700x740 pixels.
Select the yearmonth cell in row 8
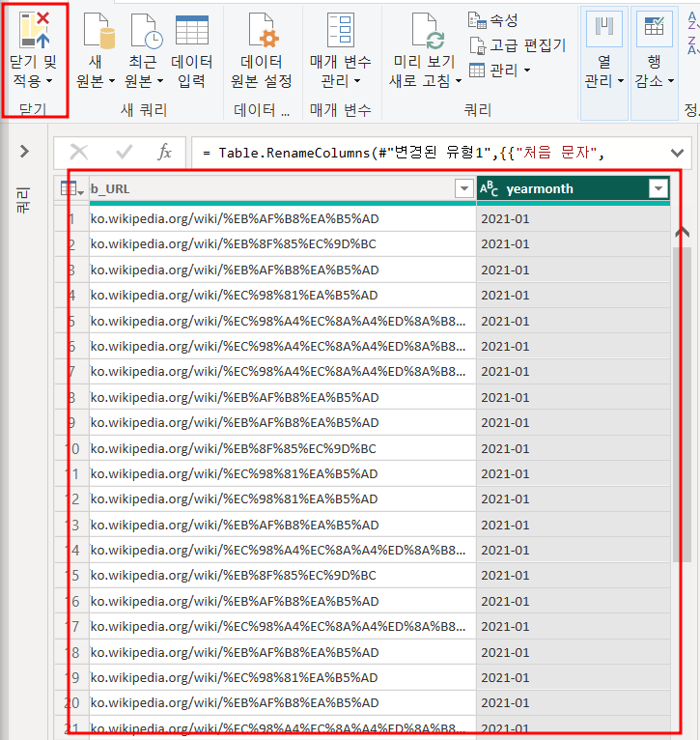pos(574,397)
